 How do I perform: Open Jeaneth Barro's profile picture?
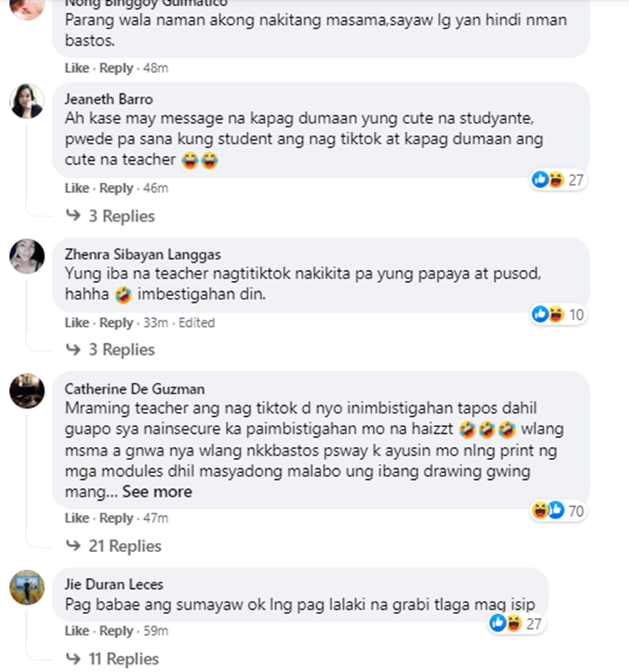[27, 102]
